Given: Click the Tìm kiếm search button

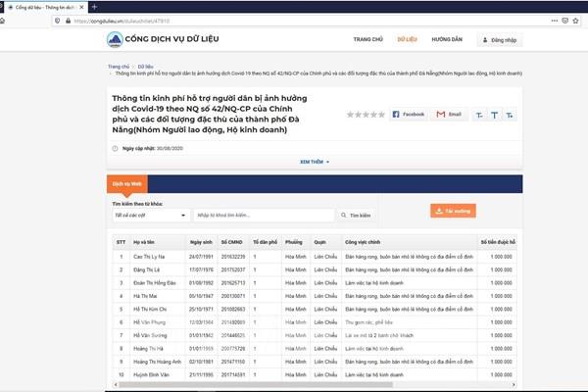Looking at the screenshot, I should [356, 214].
